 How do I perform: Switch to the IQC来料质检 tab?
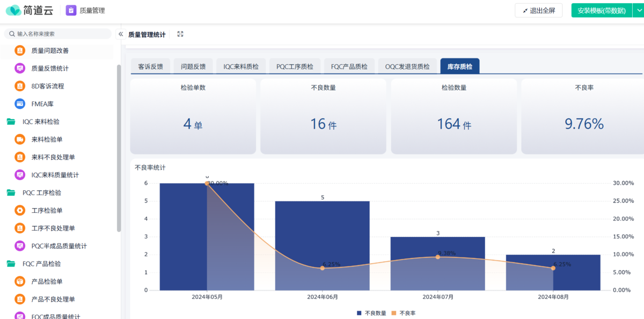(x=241, y=66)
